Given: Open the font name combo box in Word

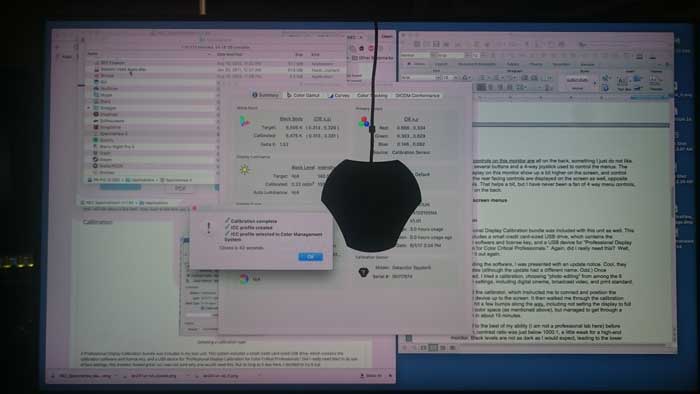Looking at the screenshot, I should pos(418,77).
